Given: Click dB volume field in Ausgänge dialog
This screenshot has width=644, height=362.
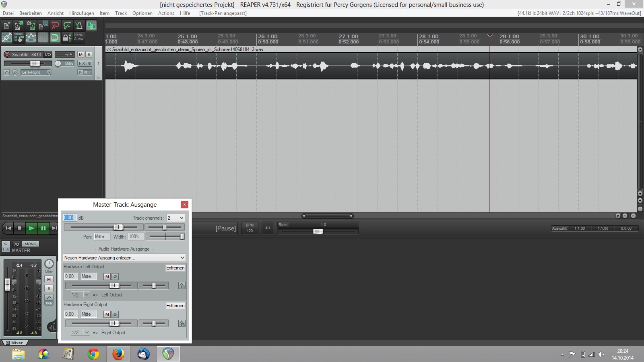Looking at the screenshot, I should [69, 218].
